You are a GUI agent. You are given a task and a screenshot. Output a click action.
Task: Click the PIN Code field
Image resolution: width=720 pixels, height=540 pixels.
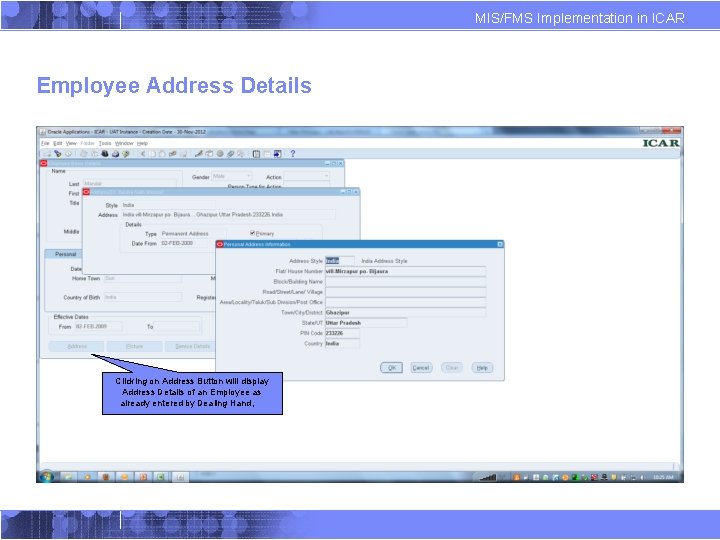tap(343, 333)
